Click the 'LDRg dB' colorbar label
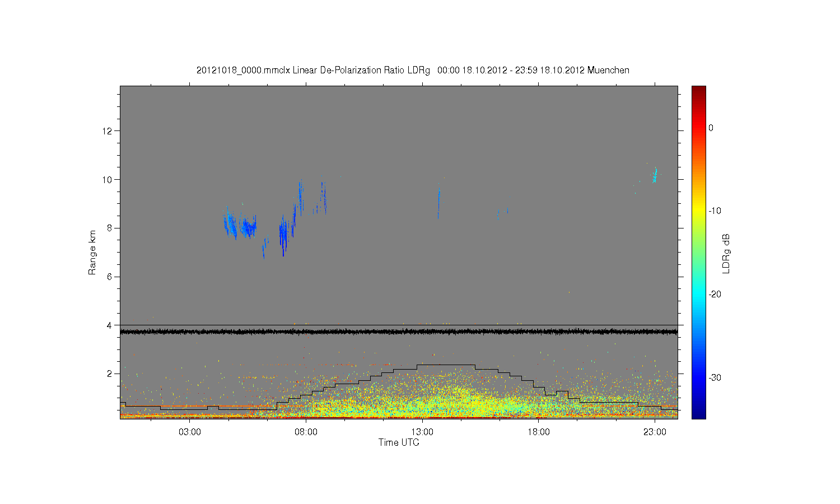The image size is (840, 504). point(726,254)
